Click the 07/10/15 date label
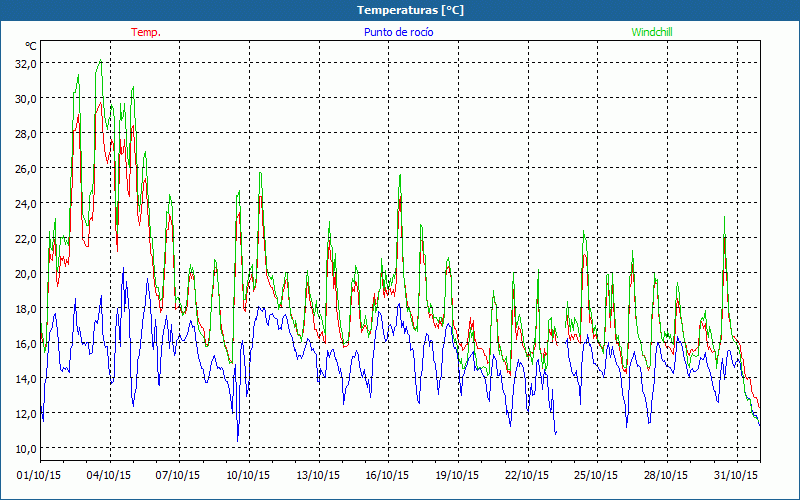Screen dimensions: 800x500 pos(178,475)
